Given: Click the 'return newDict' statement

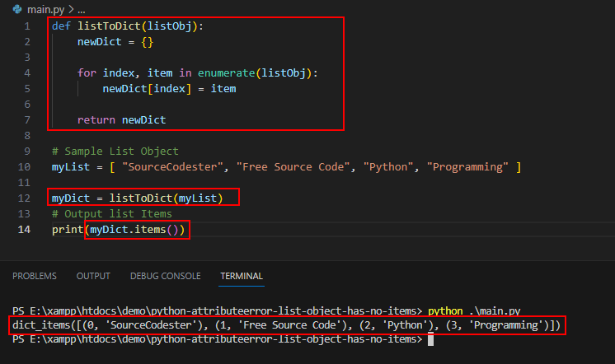Looking at the screenshot, I should pyautogui.click(x=121, y=120).
